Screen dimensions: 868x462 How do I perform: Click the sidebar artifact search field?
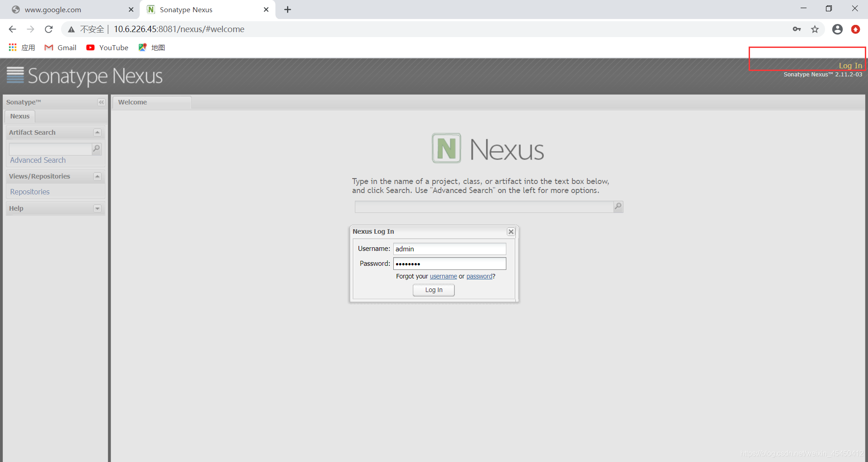point(50,149)
